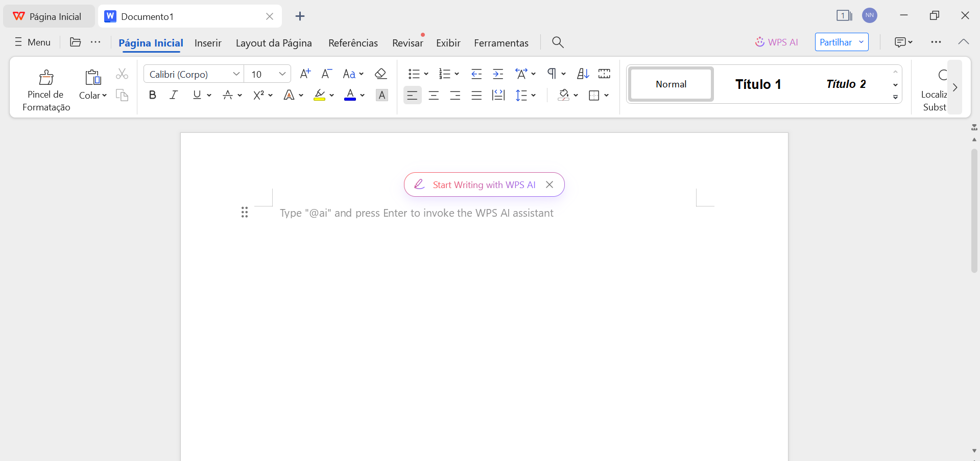
Task: Toggle superscript formatting
Action: click(x=258, y=95)
